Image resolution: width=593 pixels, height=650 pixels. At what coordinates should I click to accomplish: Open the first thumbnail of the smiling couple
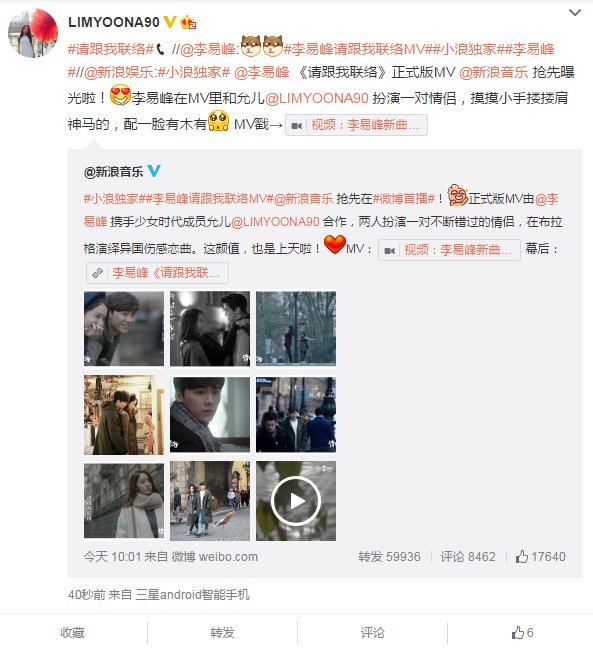click(124, 328)
